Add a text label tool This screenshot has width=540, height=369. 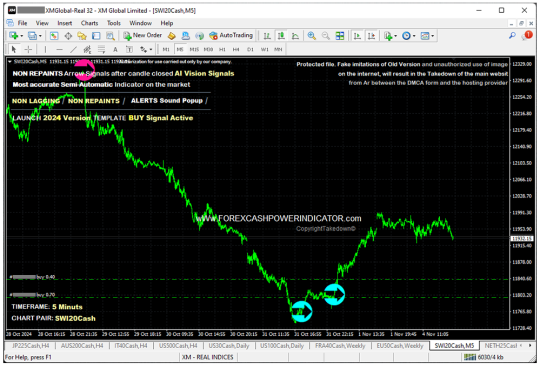pyautogui.click(x=115, y=49)
